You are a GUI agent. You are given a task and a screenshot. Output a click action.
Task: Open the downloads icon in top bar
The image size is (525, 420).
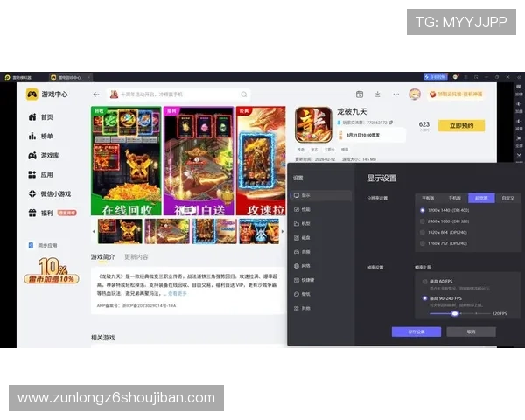(378, 94)
